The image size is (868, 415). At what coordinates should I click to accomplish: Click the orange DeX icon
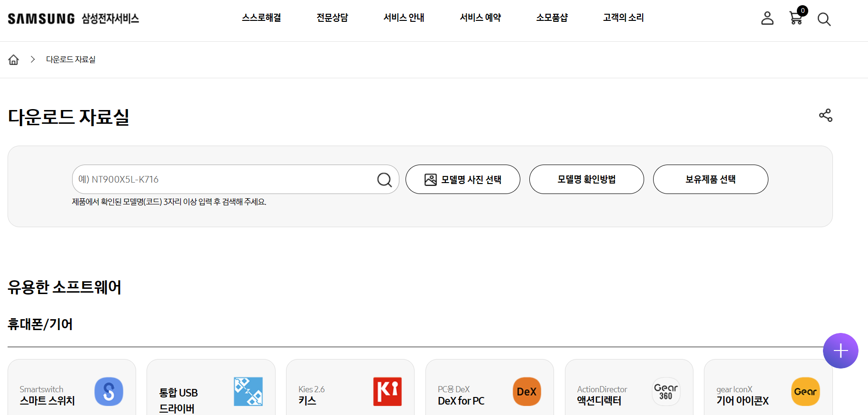click(x=527, y=392)
